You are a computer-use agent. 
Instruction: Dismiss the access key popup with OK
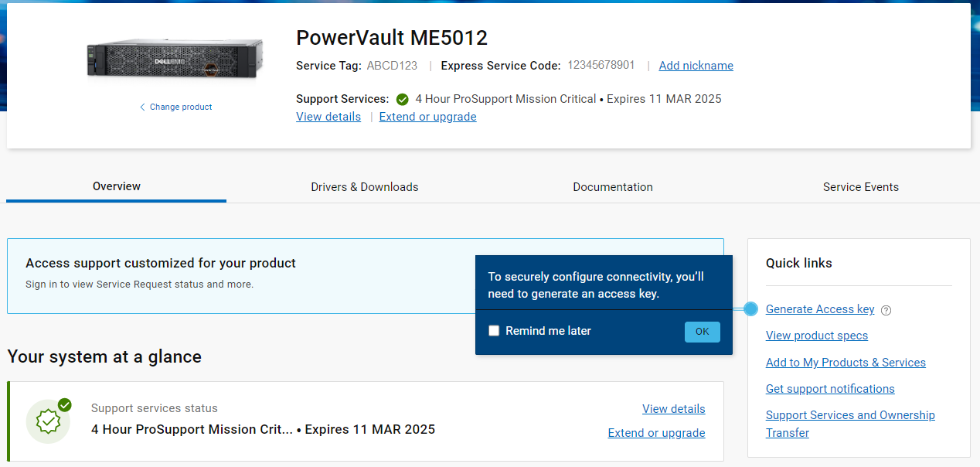click(702, 331)
